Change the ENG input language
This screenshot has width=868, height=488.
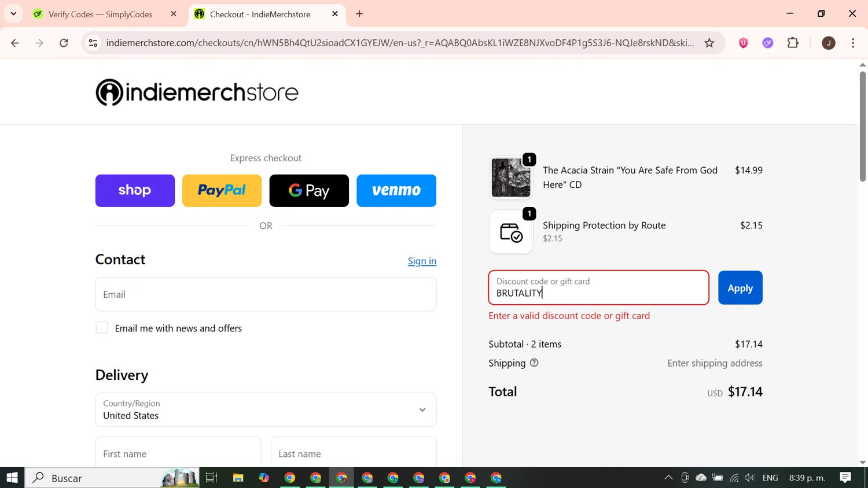pyautogui.click(x=770, y=478)
